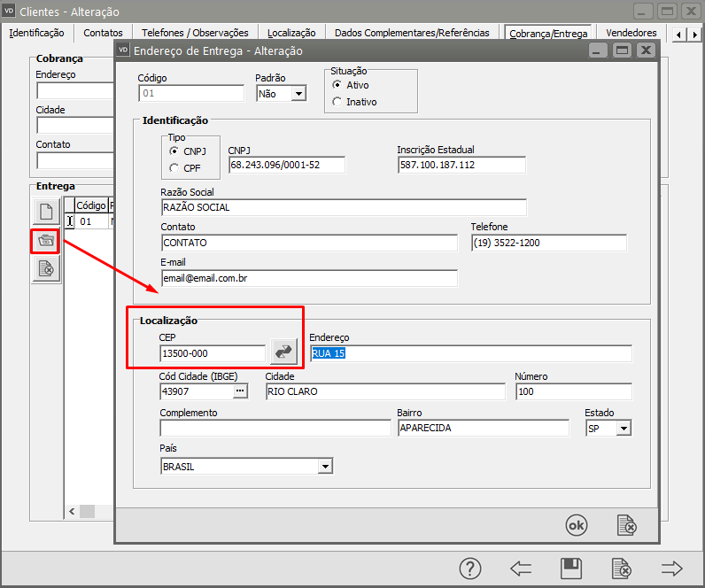This screenshot has width=705, height=588.
Task: Set Situação to Inativo
Action: 337,102
